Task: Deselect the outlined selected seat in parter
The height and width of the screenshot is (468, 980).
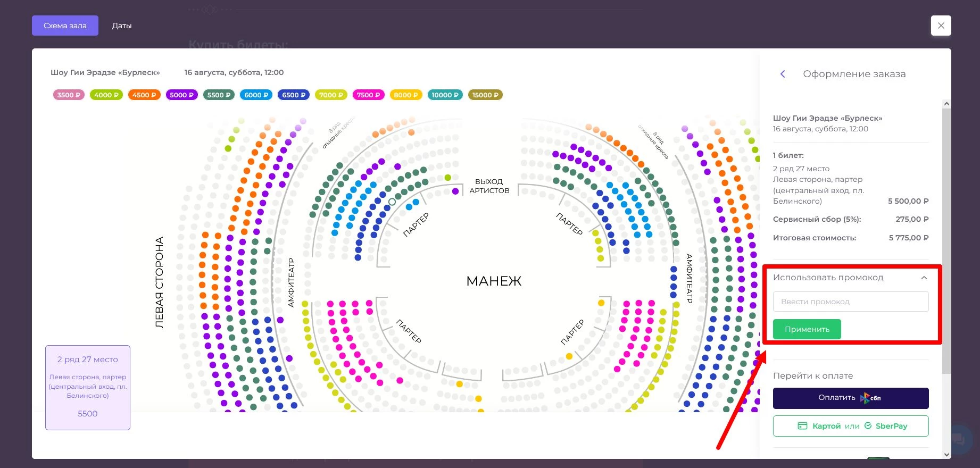Action: 392,202
